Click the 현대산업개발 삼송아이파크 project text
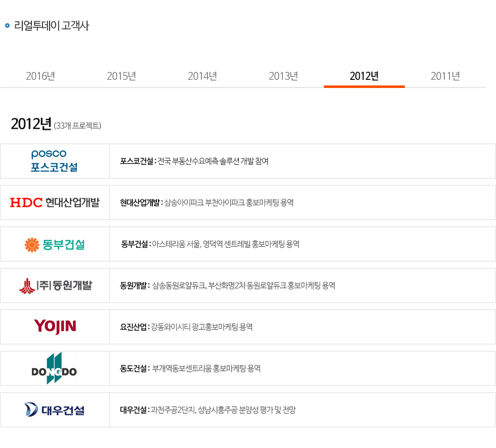The width and height of the screenshot is (496, 448). click(206, 203)
